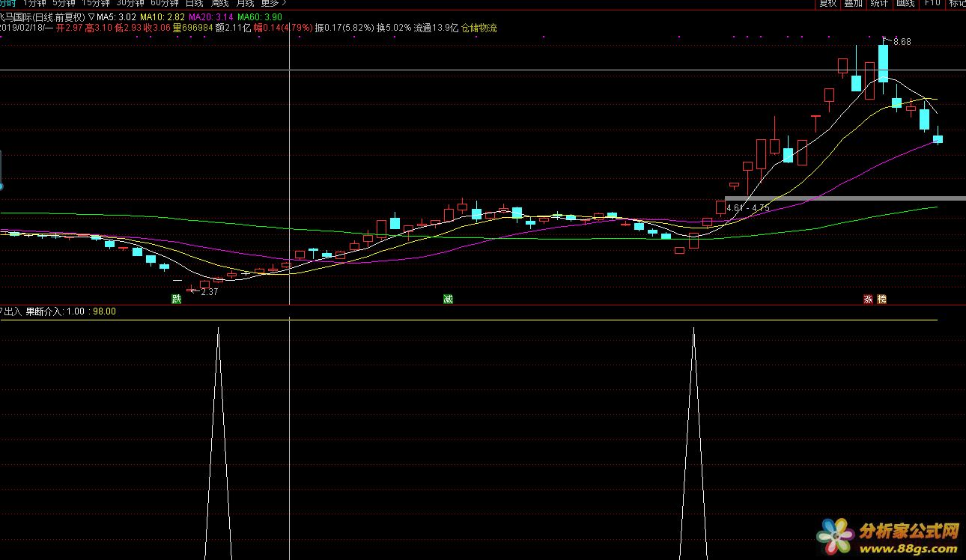Click the 量696984 volume value
The image size is (966, 560).
[192, 28]
